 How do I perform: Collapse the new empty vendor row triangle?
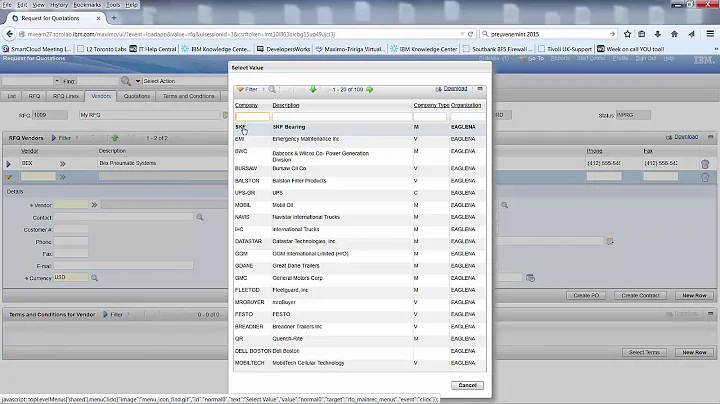pyautogui.click(x=8, y=177)
